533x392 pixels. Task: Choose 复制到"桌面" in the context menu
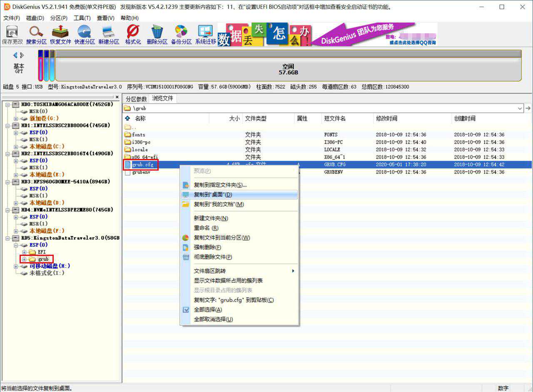pyautogui.click(x=213, y=195)
